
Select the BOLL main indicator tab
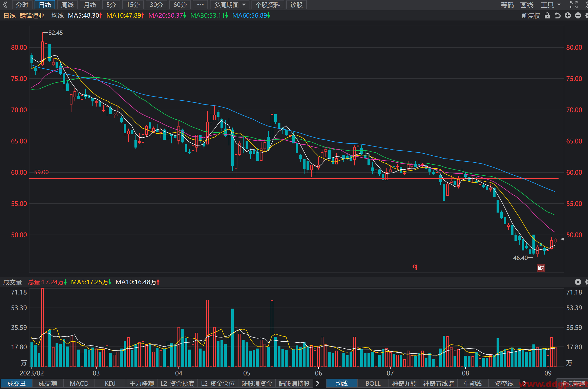373,384
